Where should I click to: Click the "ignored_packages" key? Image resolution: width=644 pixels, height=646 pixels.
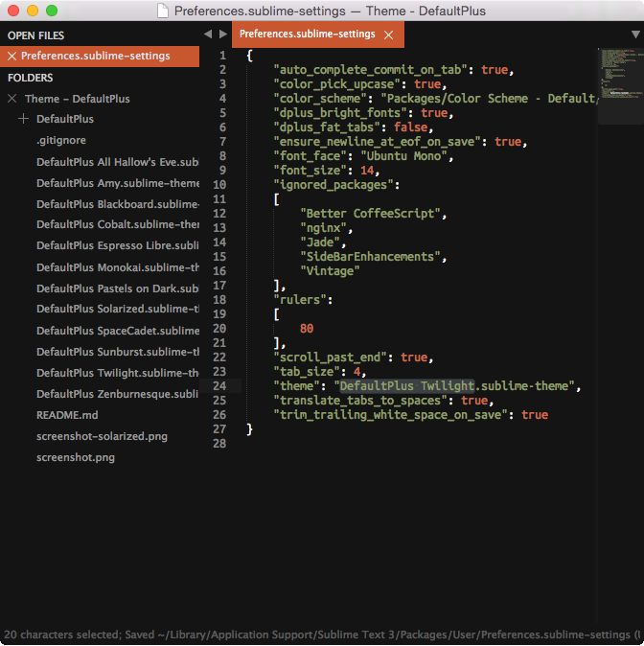[x=333, y=185]
